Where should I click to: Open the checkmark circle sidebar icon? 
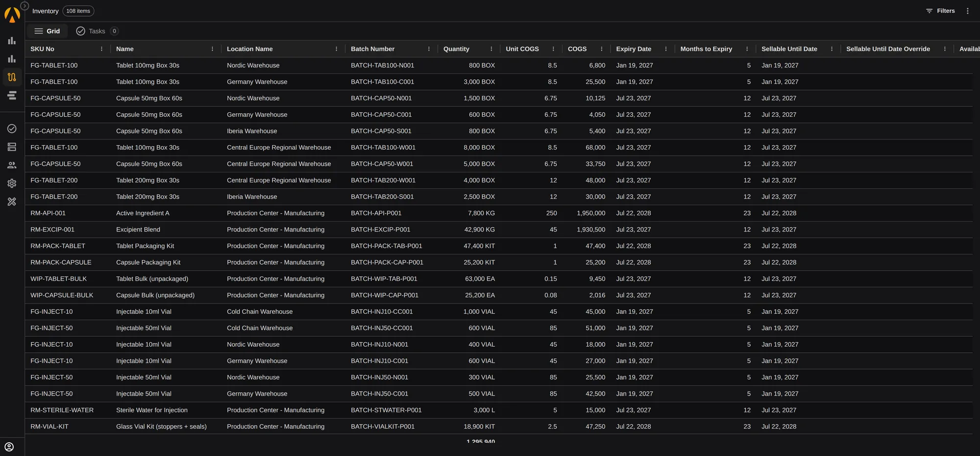coord(12,128)
